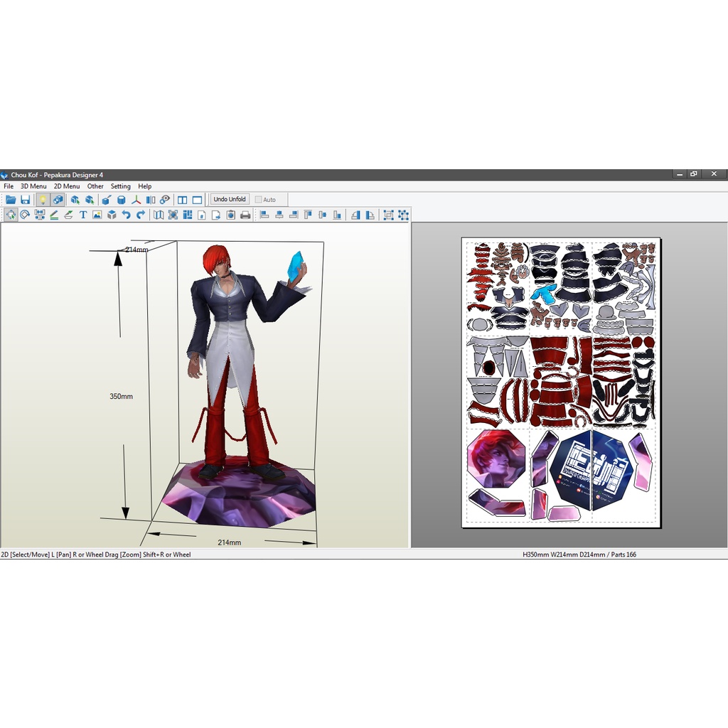
Task: Click the Print icon
Action: 245,215
